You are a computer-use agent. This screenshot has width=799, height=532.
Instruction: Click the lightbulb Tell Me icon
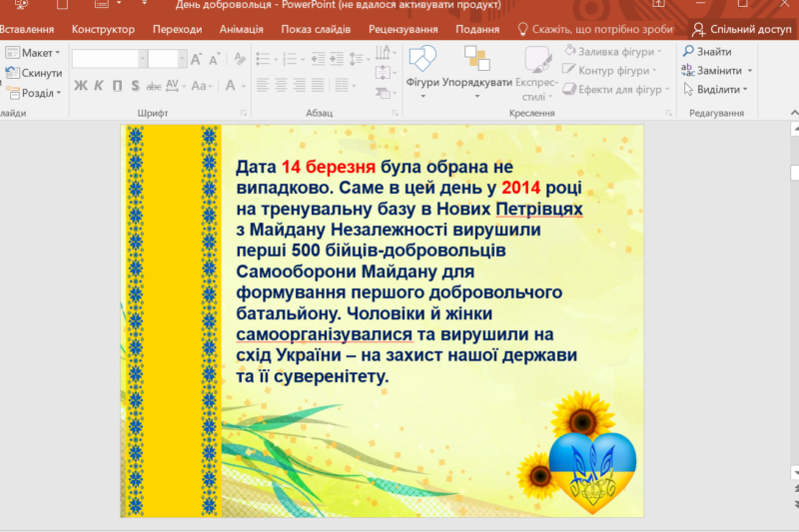[x=522, y=30]
